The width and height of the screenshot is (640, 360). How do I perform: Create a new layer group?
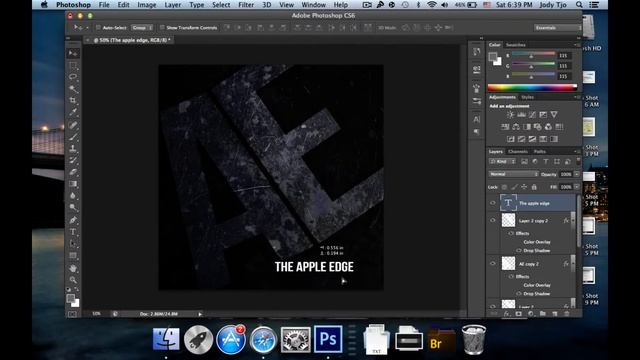pos(542,313)
